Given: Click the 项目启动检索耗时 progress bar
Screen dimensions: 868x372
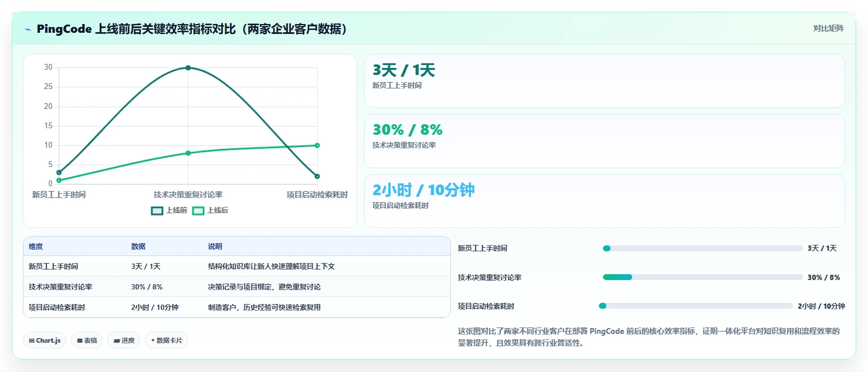Looking at the screenshot, I should [696, 306].
